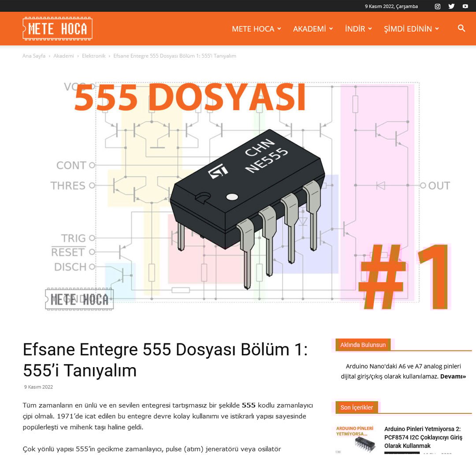Go to Ana Sayfa breadcrumb
476x476 pixels.
pos(33,56)
